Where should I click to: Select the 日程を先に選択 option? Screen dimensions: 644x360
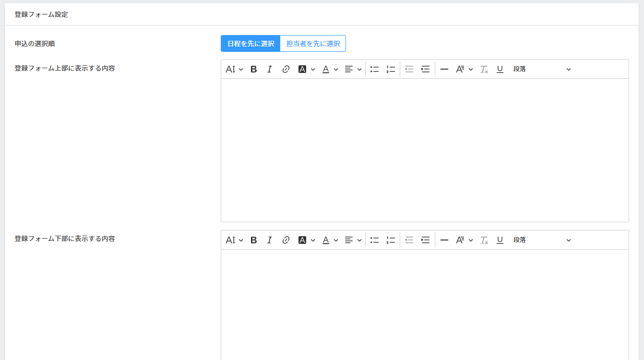pos(250,43)
